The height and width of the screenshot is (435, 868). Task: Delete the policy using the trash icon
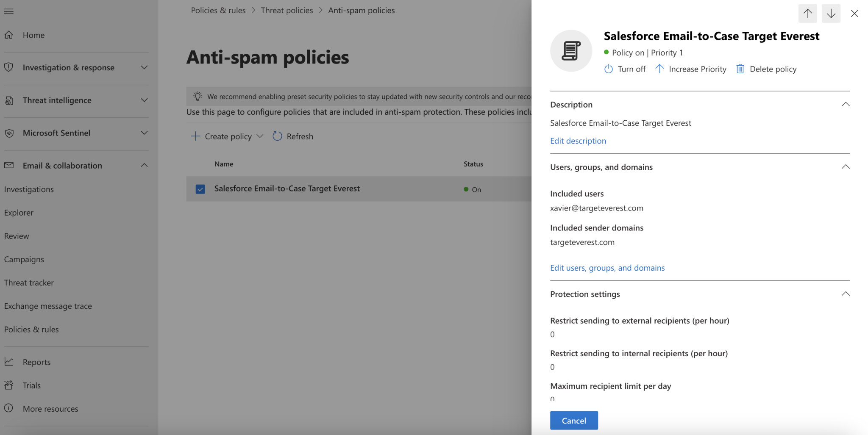pyautogui.click(x=740, y=69)
